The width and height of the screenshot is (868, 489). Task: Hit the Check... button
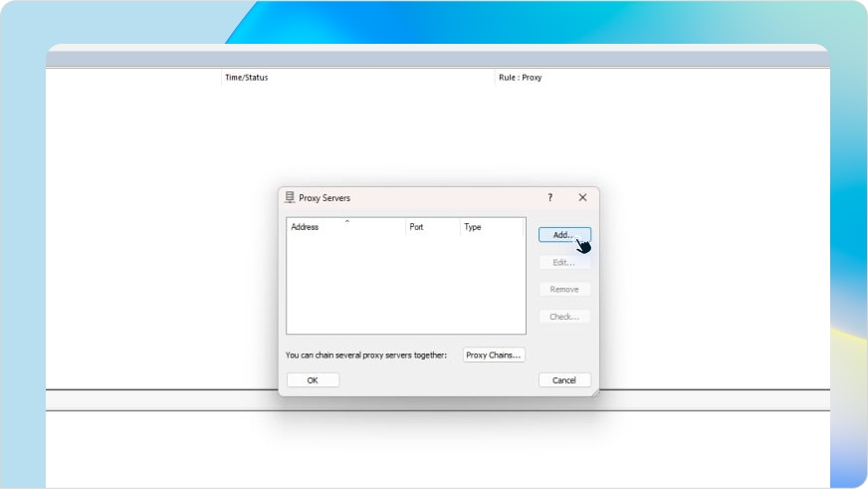pyautogui.click(x=563, y=317)
